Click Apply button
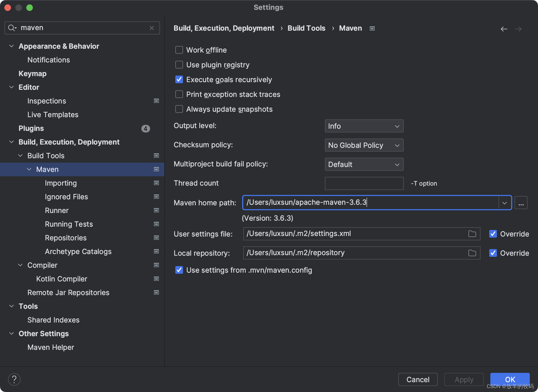The width and height of the screenshot is (538, 392). [x=464, y=379]
